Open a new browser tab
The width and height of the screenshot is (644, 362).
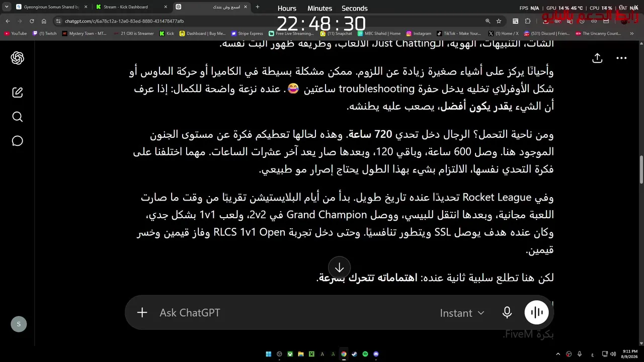click(x=258, y=7)
